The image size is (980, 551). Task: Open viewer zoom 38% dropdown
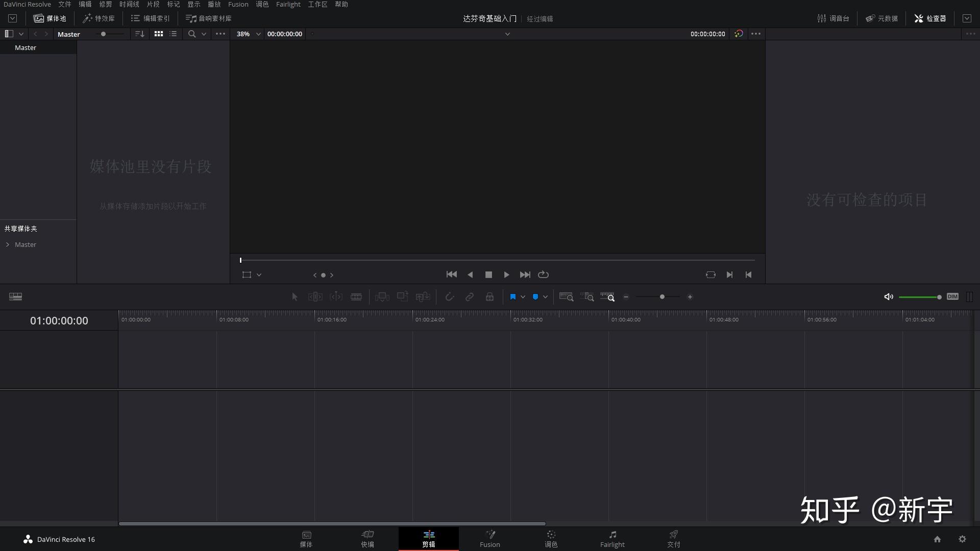[x=248, y=34]
